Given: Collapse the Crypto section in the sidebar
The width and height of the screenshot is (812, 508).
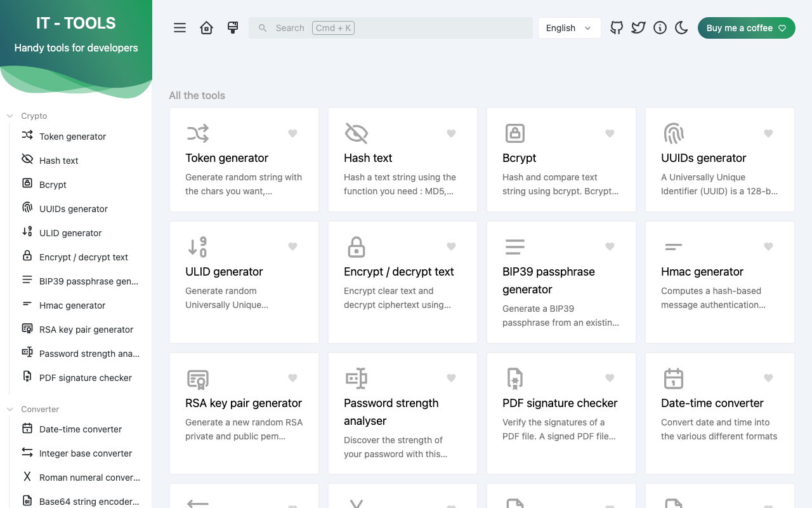Looking at the screenshot, I should click(x=9, y=116).
